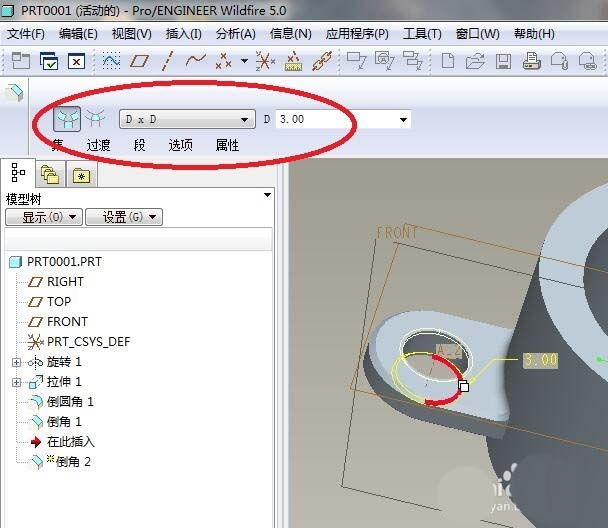This screenshot has width=608, height=528.
Task: Open the 应用程序(P) menu
Action: click(x=357, y=34)
